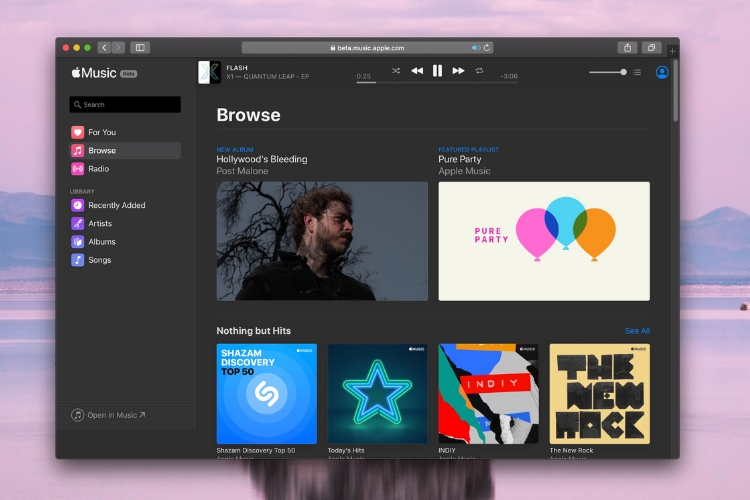
Task: Click the Safari back arrow button
Action: tap(104, 47)
